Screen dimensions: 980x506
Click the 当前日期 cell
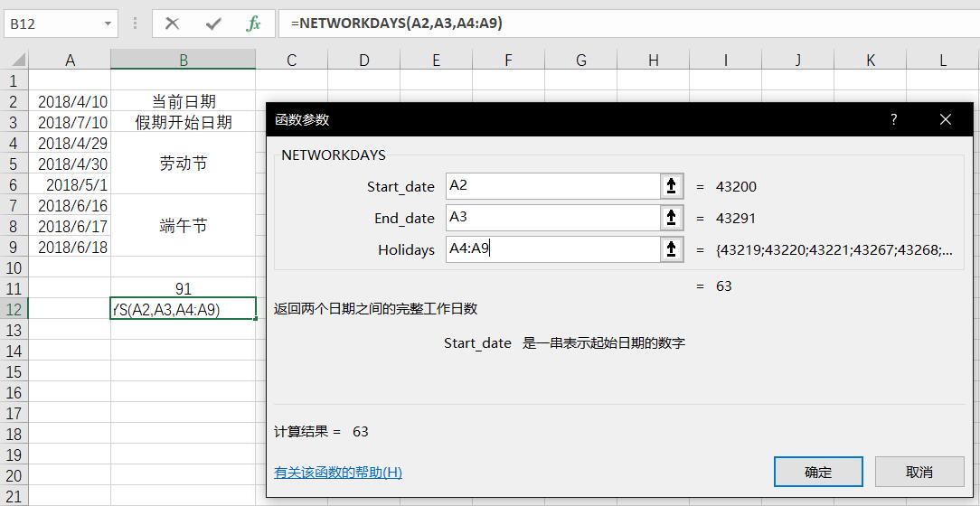coord(184,101)
